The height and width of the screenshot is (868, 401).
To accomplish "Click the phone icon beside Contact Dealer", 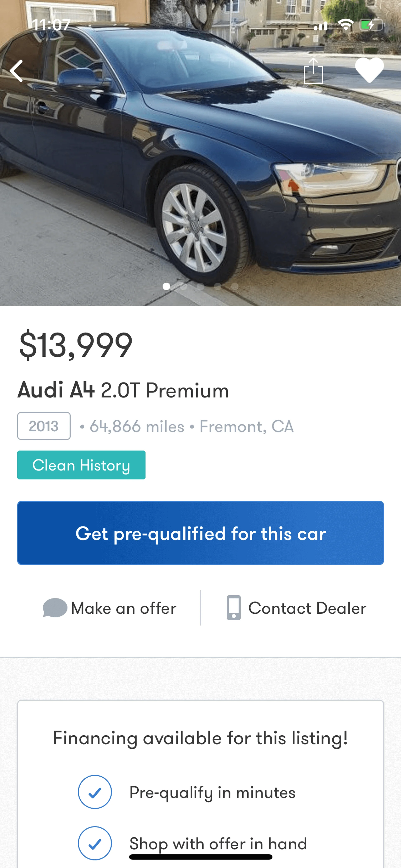I will coord(233,608).
